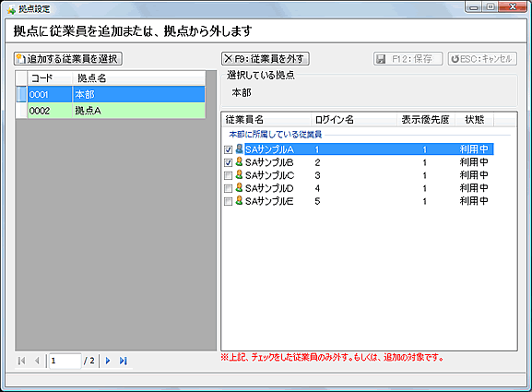This screenshot has height=392, width=532.
Task: Go to the first page of locations
Action: tap(21, 361)
